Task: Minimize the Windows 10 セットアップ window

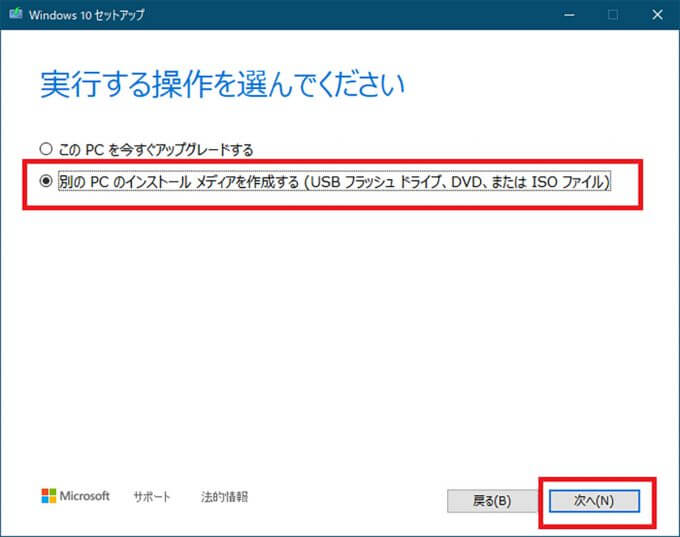Action: [x=569, y=15]
